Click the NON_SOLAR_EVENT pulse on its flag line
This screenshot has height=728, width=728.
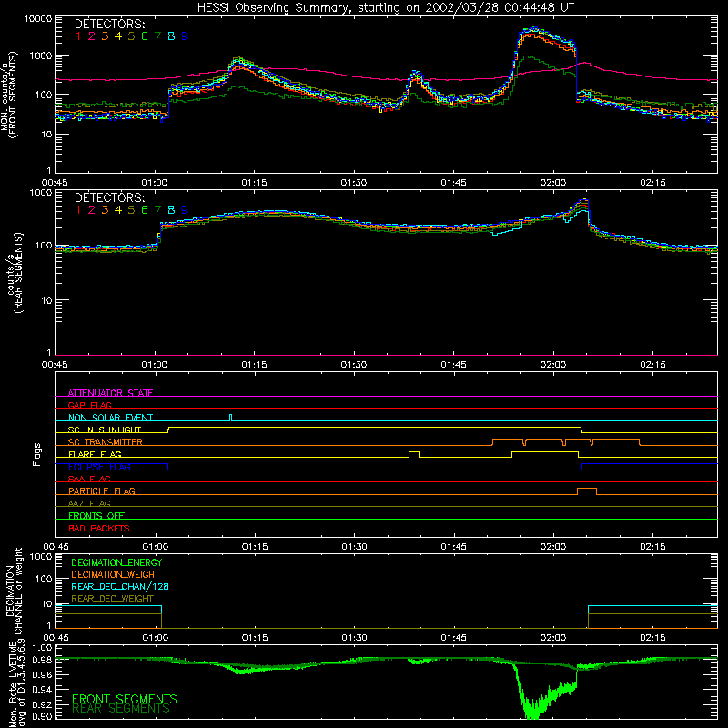click(231, 418)
